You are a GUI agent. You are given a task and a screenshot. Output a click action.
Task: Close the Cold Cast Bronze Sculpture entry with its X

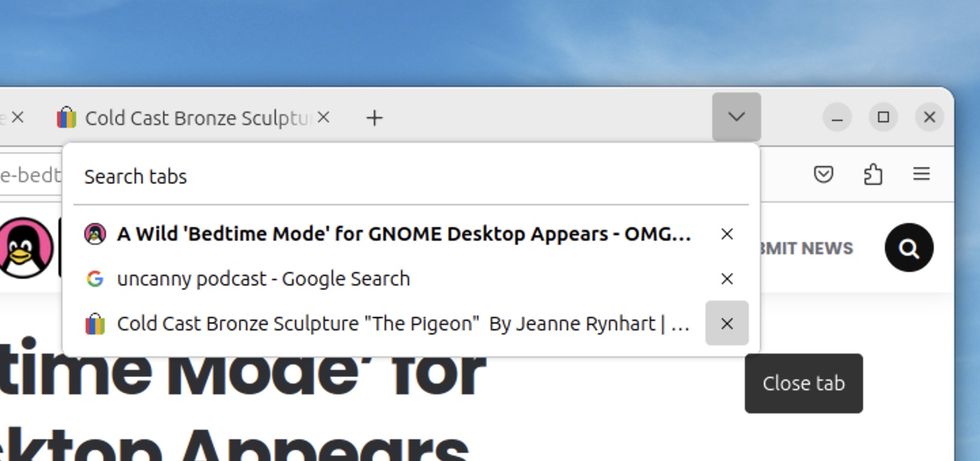(727, 324)
